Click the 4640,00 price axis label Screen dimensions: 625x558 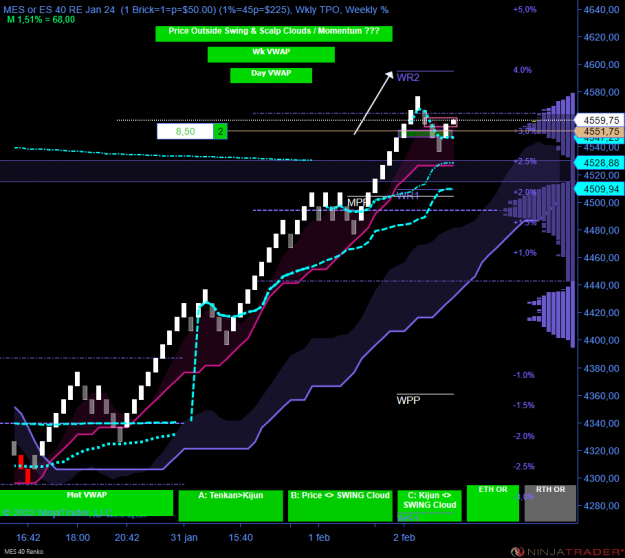coord(601,10)
